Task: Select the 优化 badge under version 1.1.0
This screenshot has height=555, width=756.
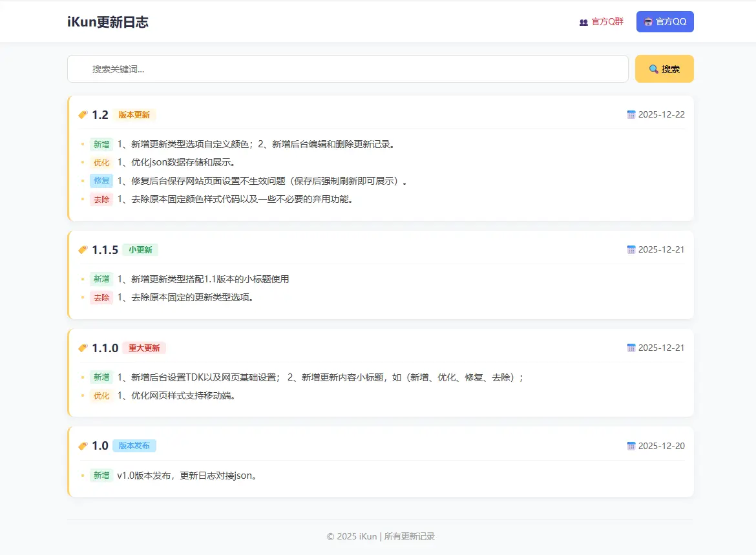Action: (101, 395)
